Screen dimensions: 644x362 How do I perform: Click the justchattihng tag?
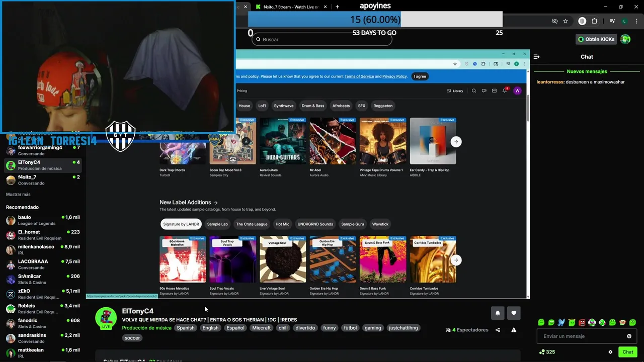pyautogui.click(x=403, y=328)
